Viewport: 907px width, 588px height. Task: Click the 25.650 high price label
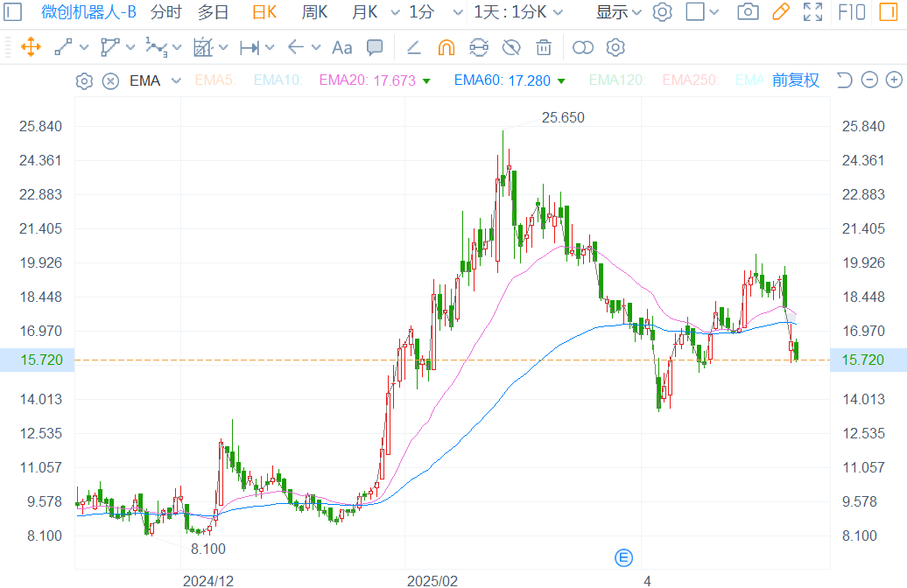[x=563, y=117]
